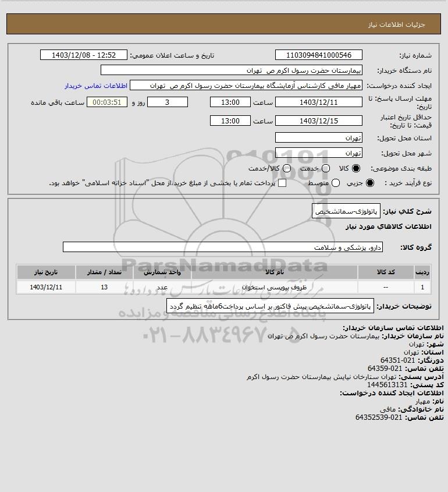Select the کالا/خدمت radio button
448x492 pixels.
pyautogui.click(x=286, y=168)
